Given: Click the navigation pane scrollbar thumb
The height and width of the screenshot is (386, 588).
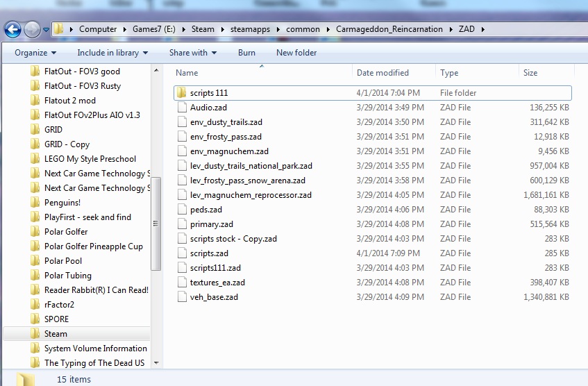Looking at the screenshot, I should 156,224.
